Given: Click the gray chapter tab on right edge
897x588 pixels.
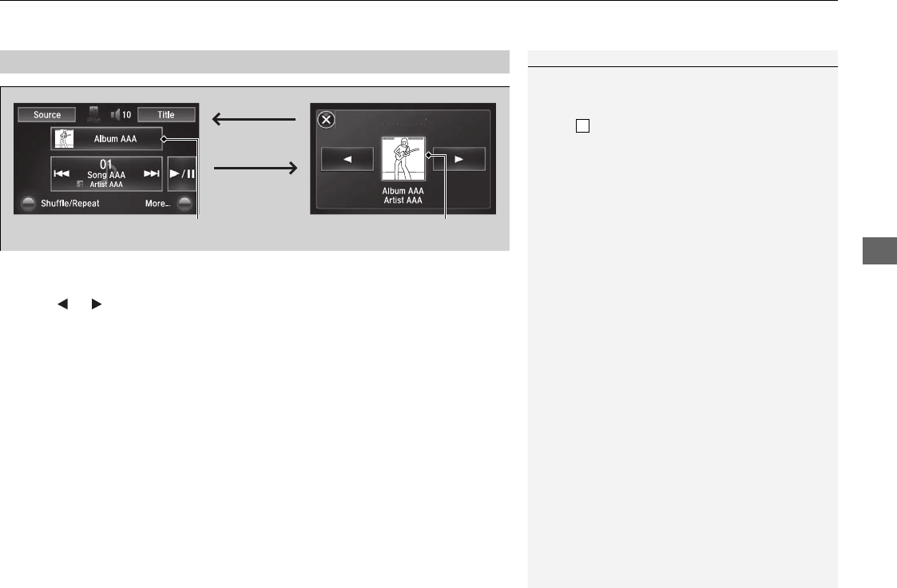Looking at the screenshot, I should click(880, 251).
